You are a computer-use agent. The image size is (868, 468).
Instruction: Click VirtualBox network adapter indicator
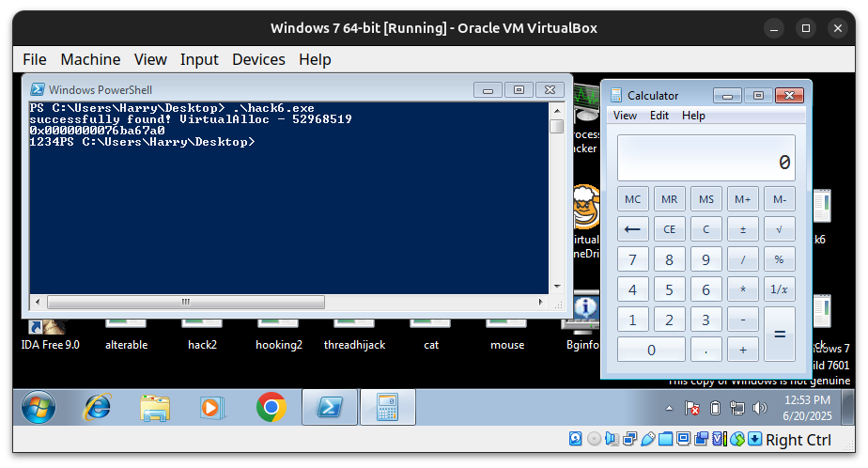pos(630,439)
